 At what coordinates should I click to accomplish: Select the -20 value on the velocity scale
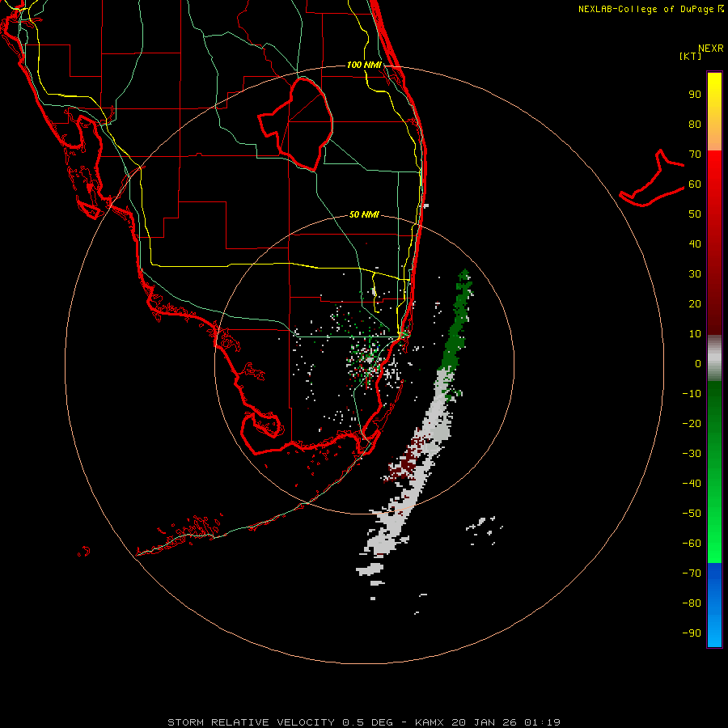[x=692, y=424]
